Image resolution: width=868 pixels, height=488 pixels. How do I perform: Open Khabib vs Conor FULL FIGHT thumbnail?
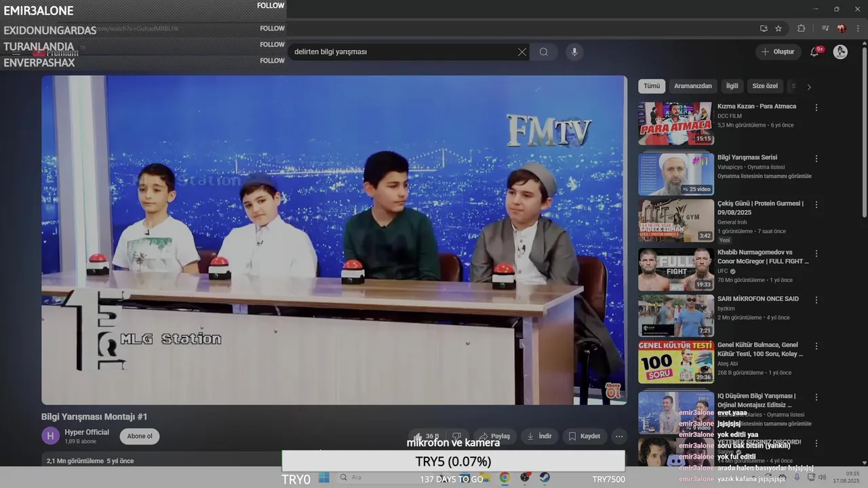point(675,269)
